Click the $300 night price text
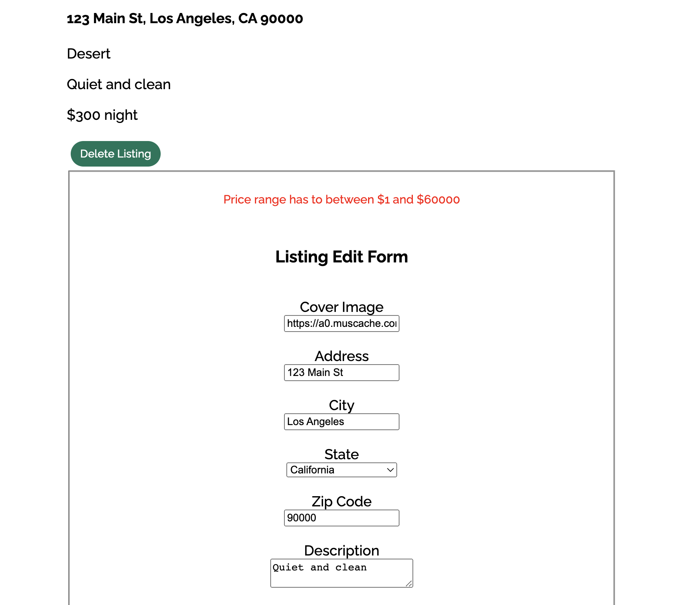700x605 pixels. pyautogui.click(x=102, y=115)
